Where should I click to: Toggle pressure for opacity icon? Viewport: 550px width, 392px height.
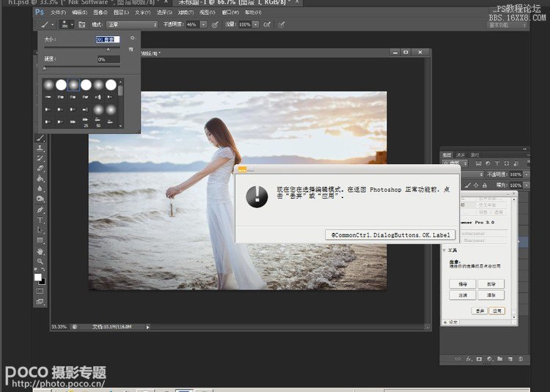coord(215,24)
